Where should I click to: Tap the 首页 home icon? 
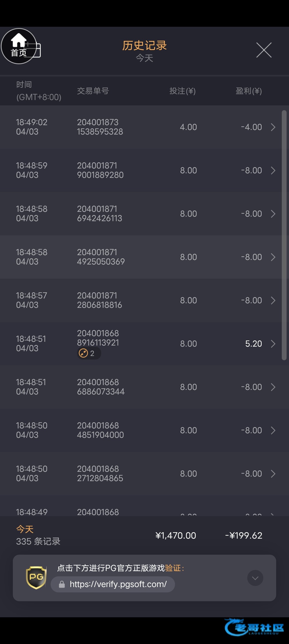click(19, 46)
